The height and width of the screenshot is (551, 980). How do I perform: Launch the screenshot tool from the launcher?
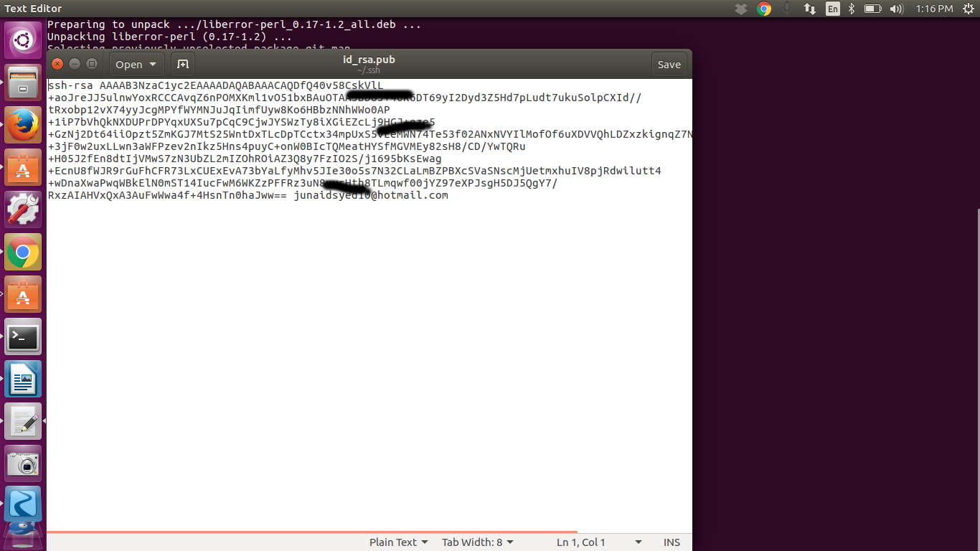pyautogui.click(x=23, y=463)
